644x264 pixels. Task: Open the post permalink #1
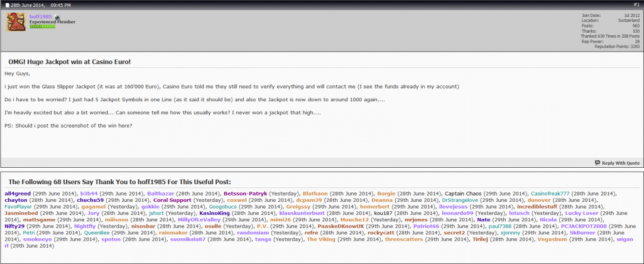pyautogui.click(x=636, y=4)
